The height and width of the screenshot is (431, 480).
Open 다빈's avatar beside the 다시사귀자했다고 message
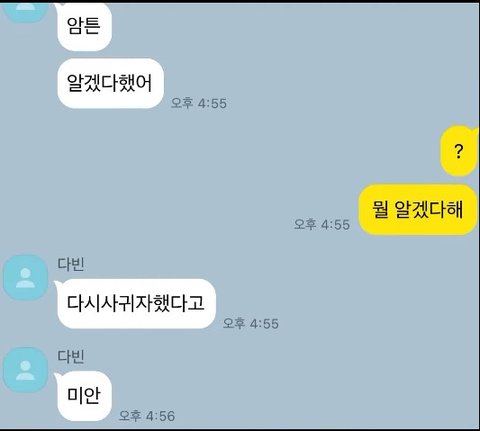(x=26, y=277)
